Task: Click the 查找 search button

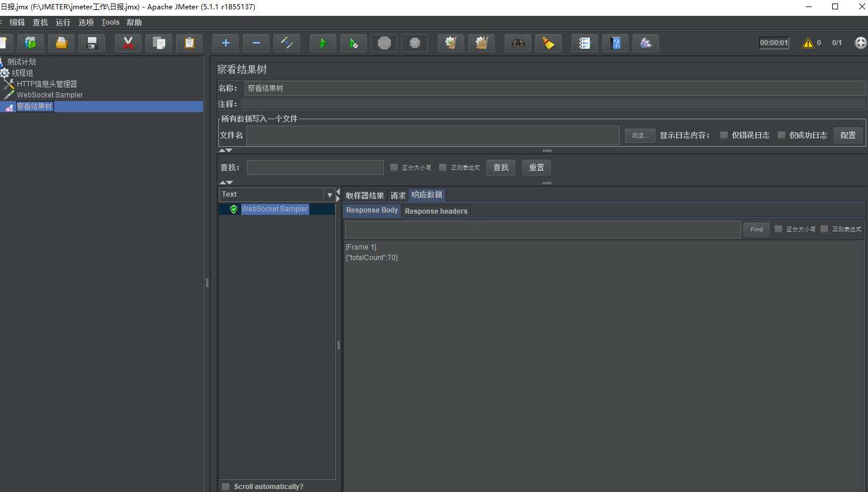Action: point(501,167)
